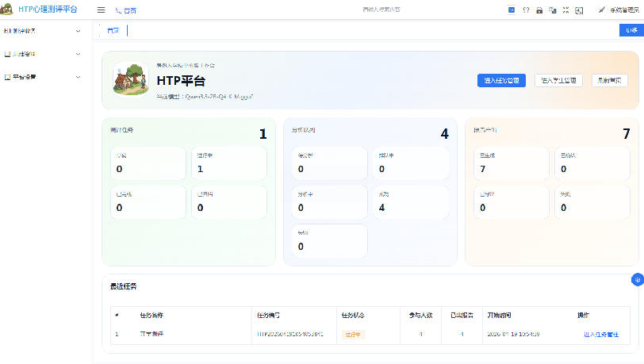Focus the top search input field
644x364 pixels.
pos(381,10)
